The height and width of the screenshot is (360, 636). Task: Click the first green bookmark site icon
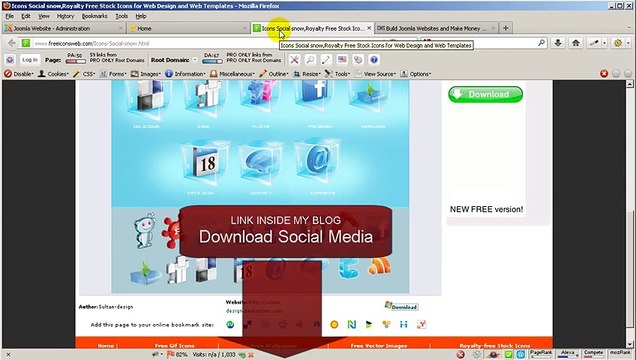(x=230, y=324)
